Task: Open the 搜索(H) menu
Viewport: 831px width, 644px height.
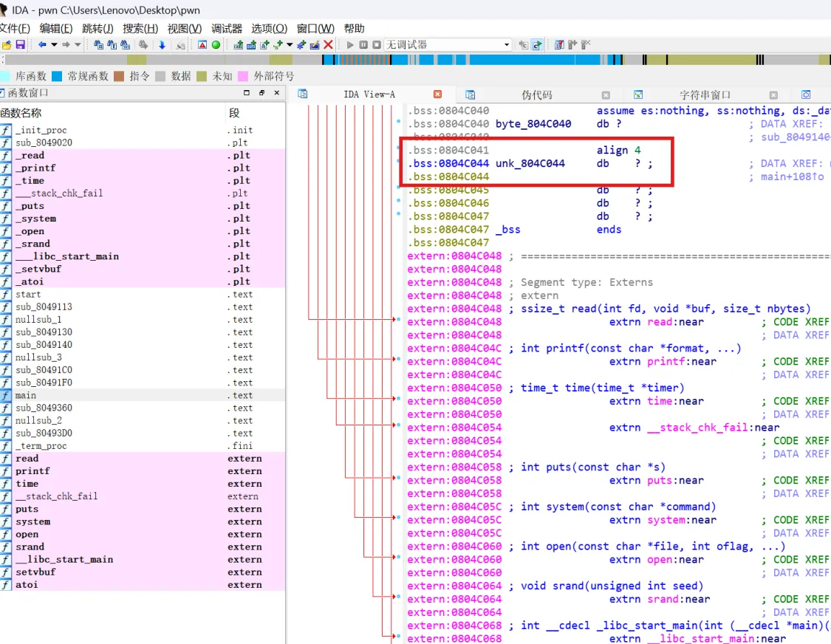Action: pyautogui.click(x=140, y=28)
